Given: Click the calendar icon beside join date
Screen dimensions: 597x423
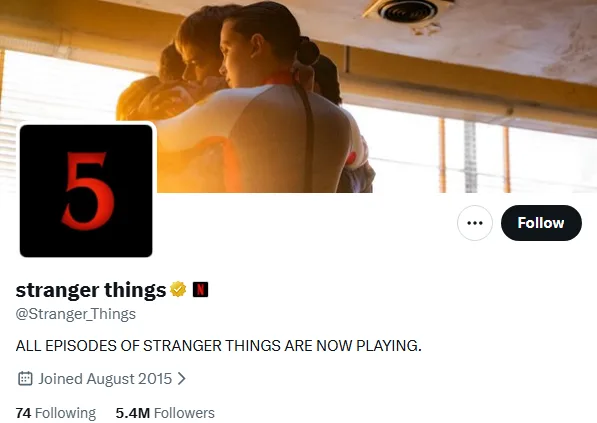Looking at the screenshot, I should tap(25, 378).
